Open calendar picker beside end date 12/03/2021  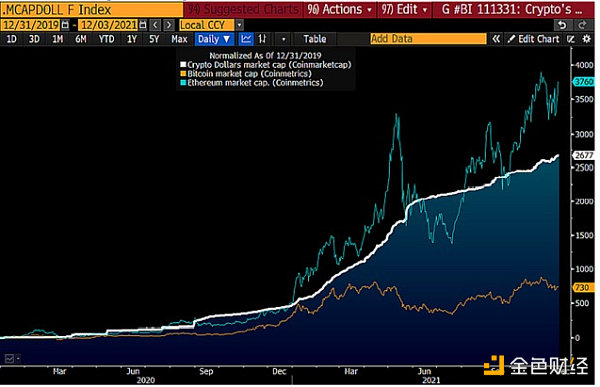tap(143, 25)
